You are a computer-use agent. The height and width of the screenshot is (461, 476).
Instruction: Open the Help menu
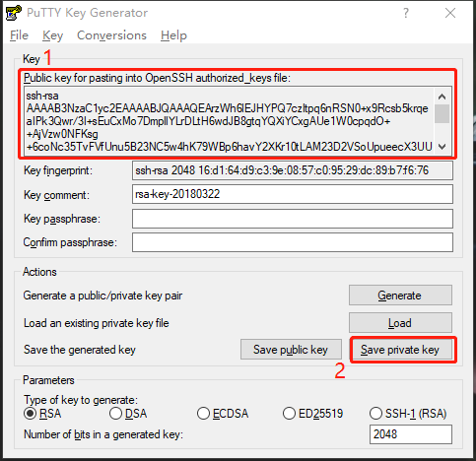(x=173, y=35)
